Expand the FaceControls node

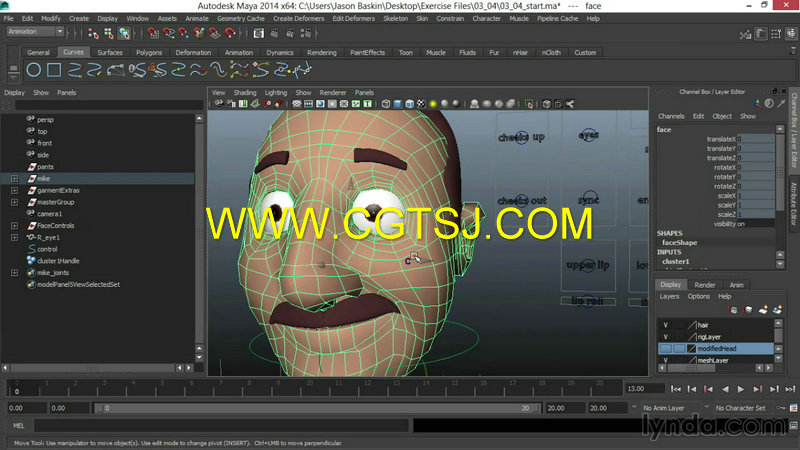point(14,226)
